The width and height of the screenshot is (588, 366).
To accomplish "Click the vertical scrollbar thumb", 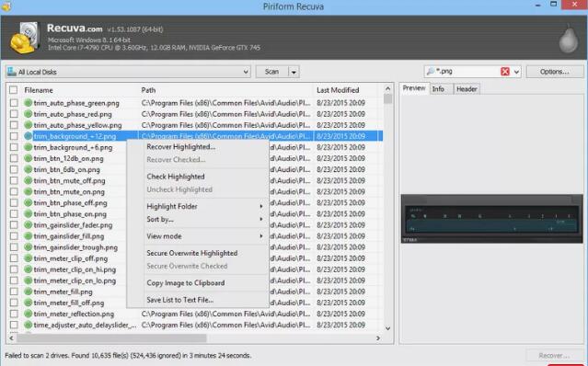I will 387,99.
